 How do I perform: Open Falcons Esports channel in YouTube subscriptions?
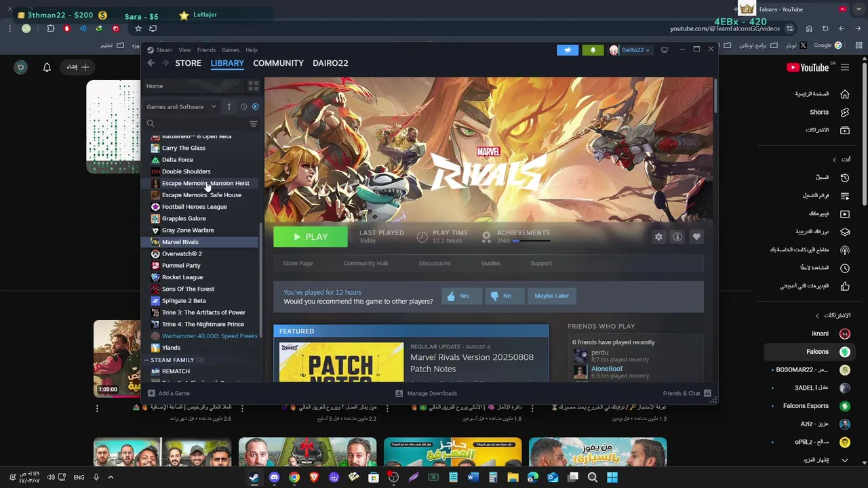coord(816,406)
